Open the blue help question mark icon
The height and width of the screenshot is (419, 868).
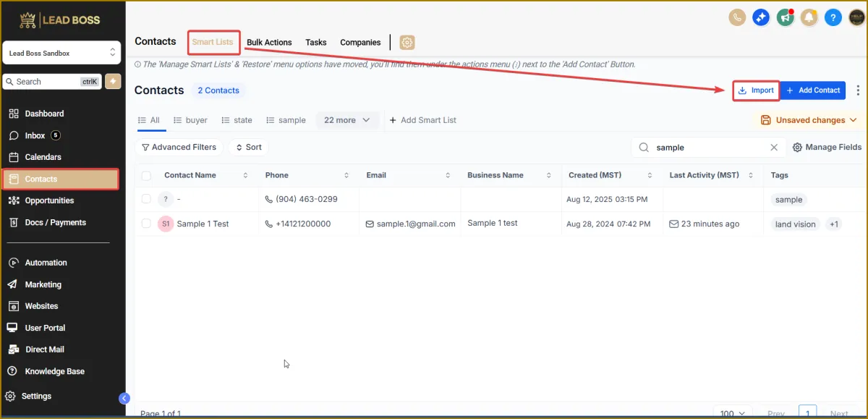pyautogui.click(x=833, y=17)
